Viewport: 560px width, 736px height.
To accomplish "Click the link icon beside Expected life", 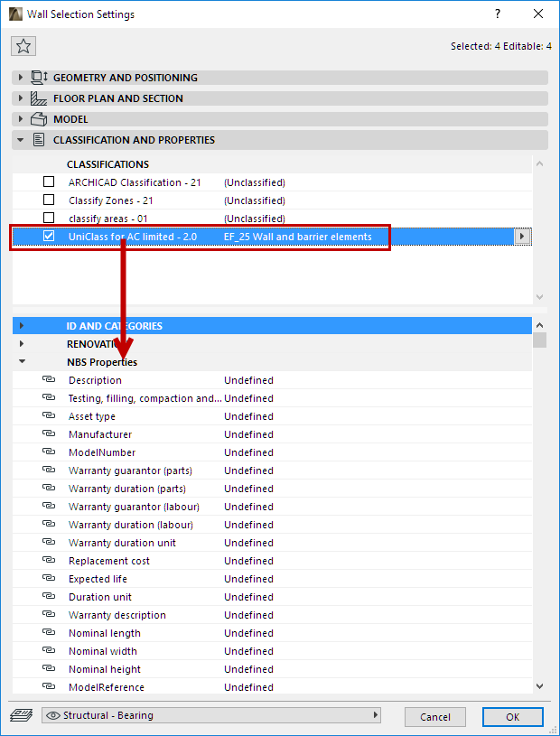I will tap(49, 579).
